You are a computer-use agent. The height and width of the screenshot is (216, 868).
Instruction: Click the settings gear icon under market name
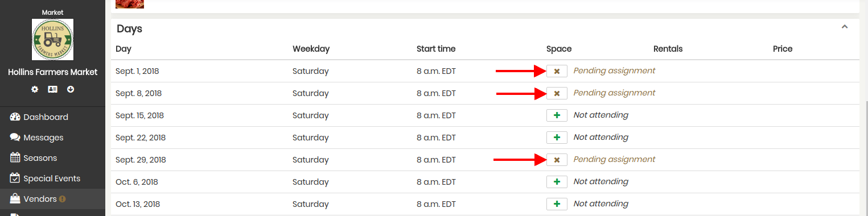(x=35, y=89)
